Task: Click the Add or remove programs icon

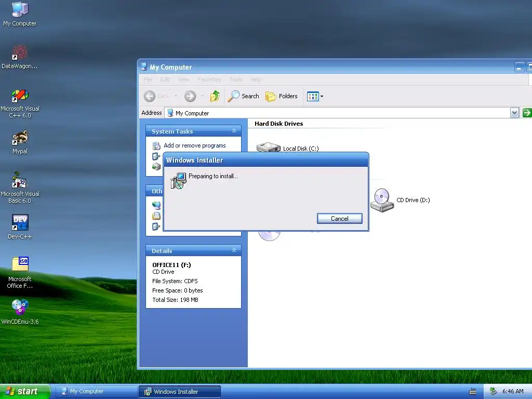Action: 156,146
